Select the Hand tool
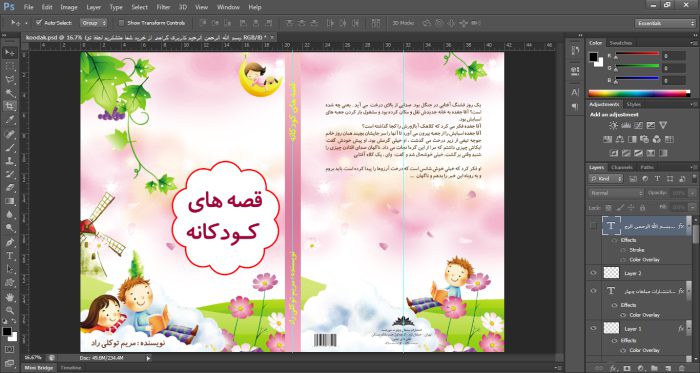This screenshot has width=700, height=373. click(9, 297)
